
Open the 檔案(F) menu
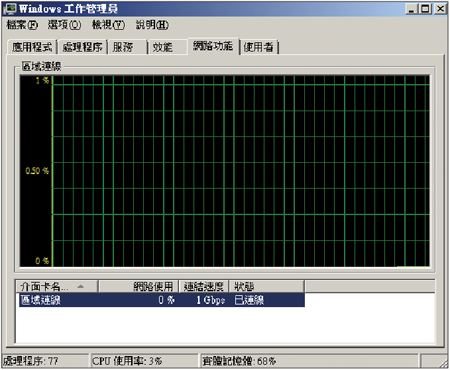pyautogui.click(x=22, y=25)
